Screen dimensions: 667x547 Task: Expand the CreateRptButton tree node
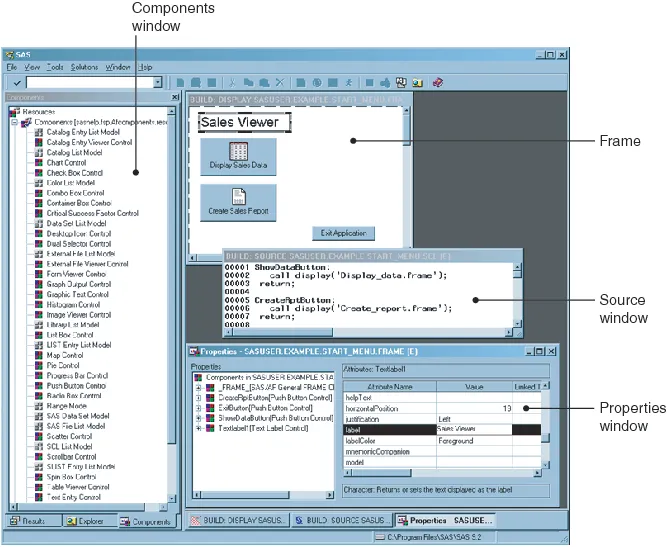coord(198,398)
